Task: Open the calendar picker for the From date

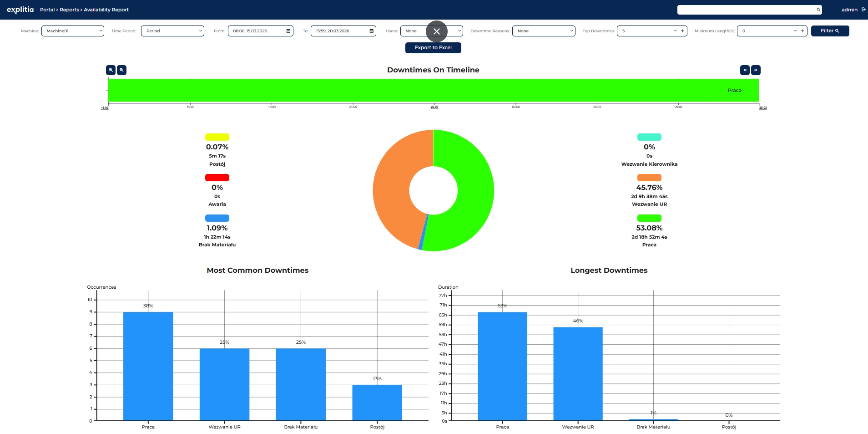Action: pyautogui.click(x=288, y=31)
